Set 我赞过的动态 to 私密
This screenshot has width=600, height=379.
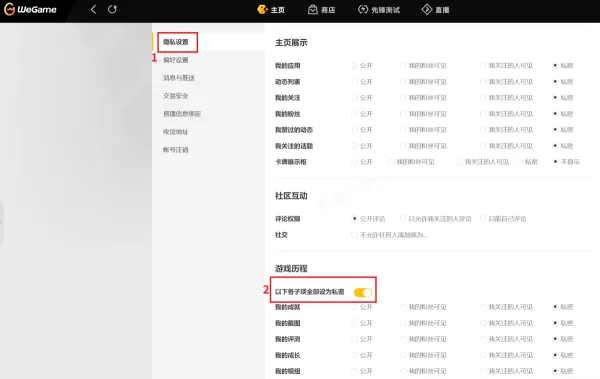[x=555, y=130]
